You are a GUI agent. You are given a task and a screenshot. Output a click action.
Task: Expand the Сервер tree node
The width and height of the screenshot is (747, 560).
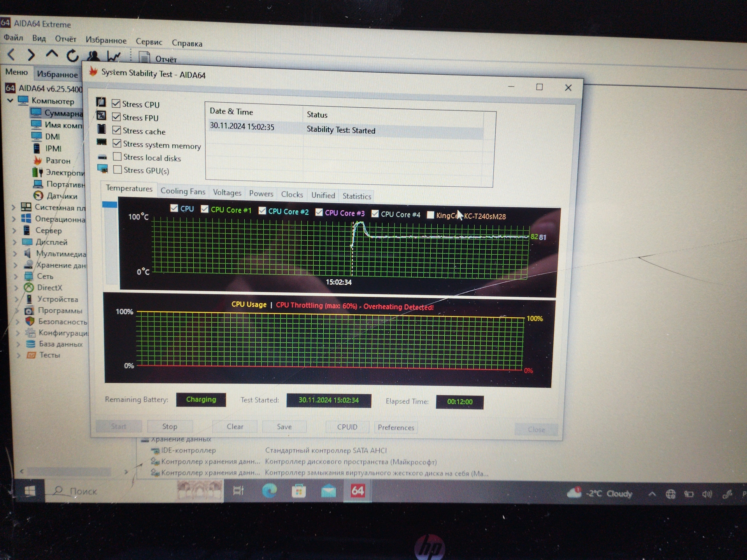click(14, 230)
